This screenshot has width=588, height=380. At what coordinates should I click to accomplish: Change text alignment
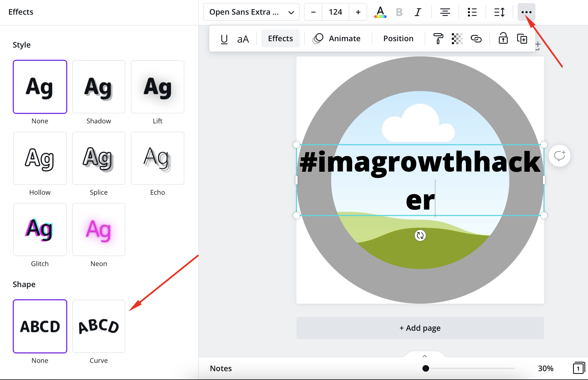(445, 12)
